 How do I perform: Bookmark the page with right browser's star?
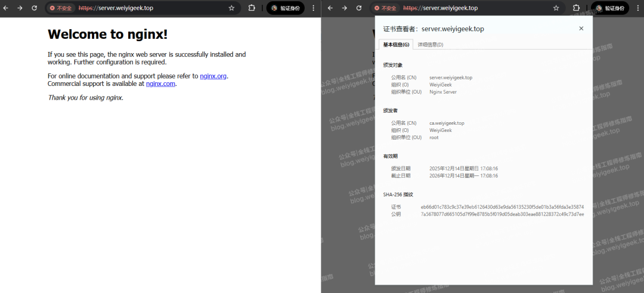coord(556,8)
